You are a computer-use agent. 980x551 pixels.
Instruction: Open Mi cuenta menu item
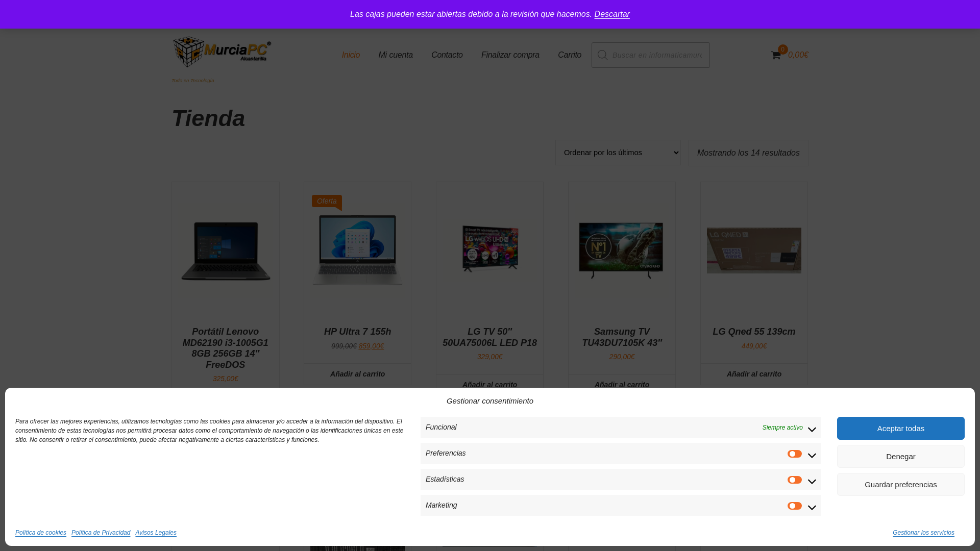point(396,55)
